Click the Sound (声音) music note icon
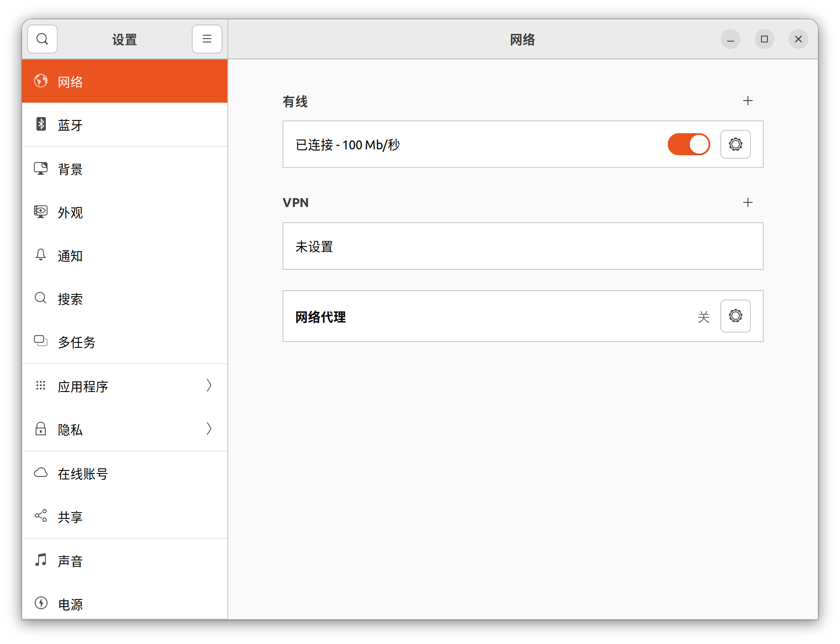Image resolution: width=840 pixels, height=644 pixels. (x=41, y=560)
